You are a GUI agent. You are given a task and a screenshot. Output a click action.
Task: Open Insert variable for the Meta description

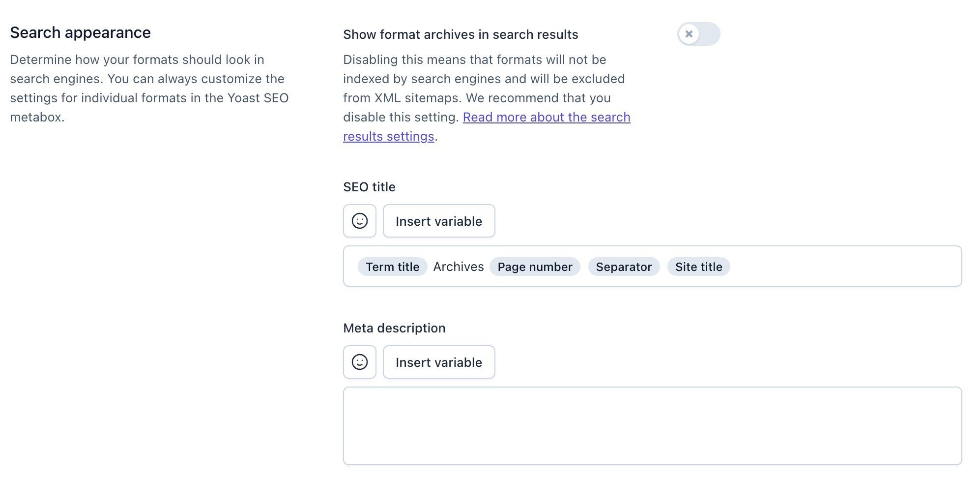tap(439, 362)
